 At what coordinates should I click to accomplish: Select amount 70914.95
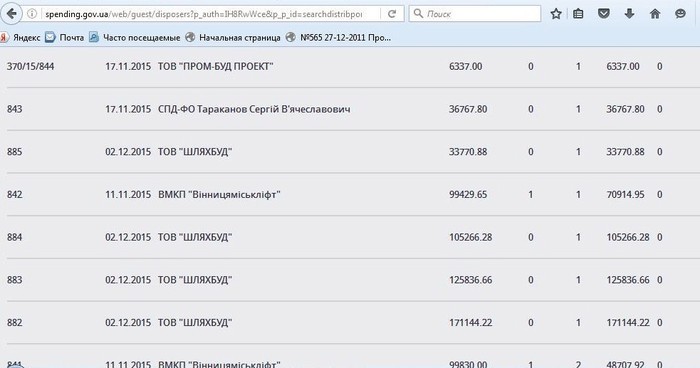[625, 194]
